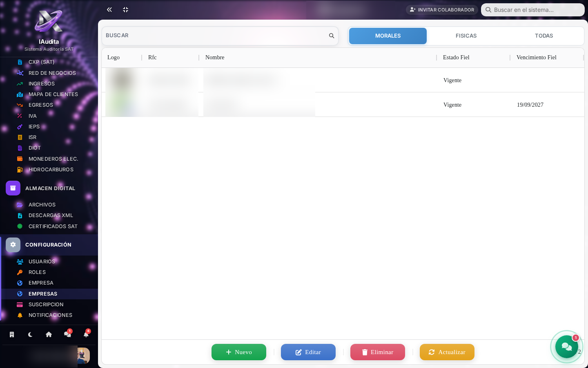
Task: Open the floating chat bubble
Action: point(567,347)
